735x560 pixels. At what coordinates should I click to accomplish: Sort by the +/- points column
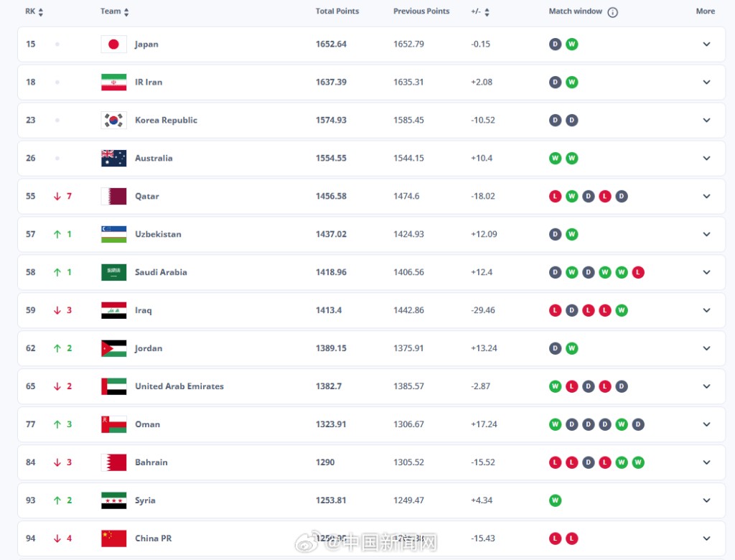tap(480, 12)
